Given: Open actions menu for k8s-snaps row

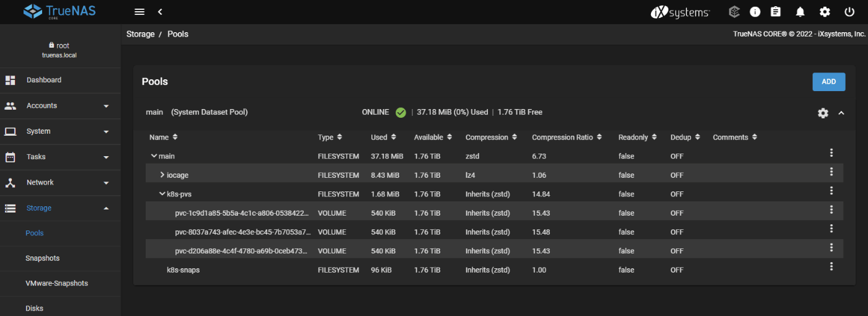Looking at the screenshot, I should tap(831, 266).
